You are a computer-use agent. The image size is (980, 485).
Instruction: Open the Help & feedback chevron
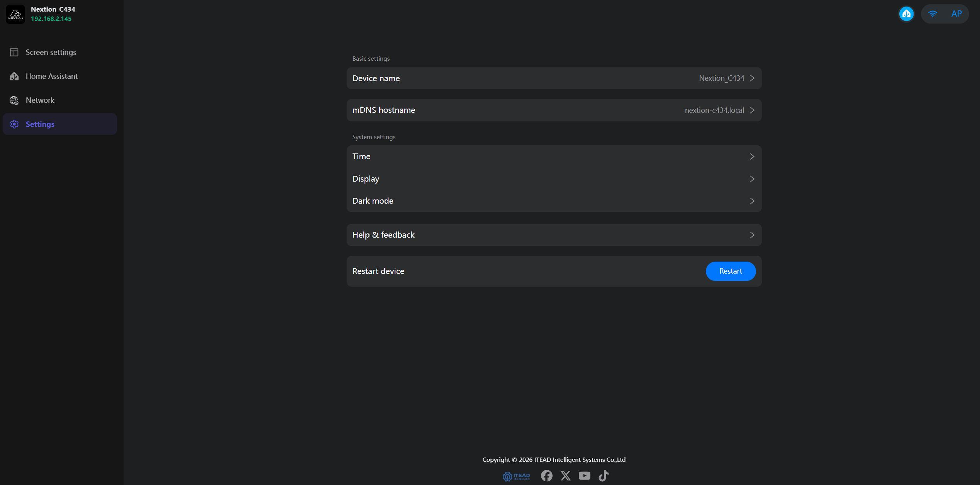point(752,235)
